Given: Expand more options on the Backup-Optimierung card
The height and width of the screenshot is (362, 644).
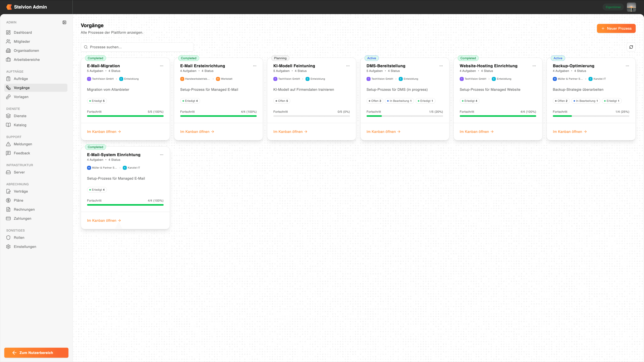Looking at the screenshot, I should (627, 66).
